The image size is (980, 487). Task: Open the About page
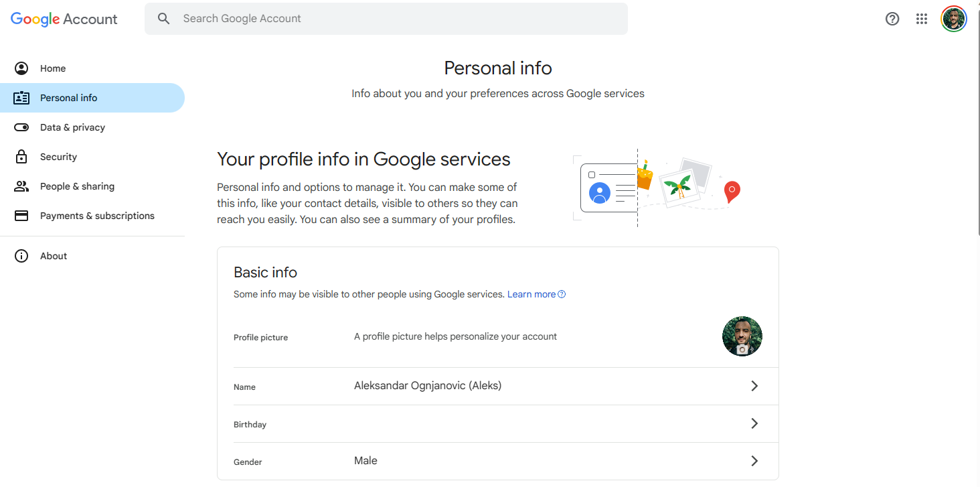pos(92,256)
